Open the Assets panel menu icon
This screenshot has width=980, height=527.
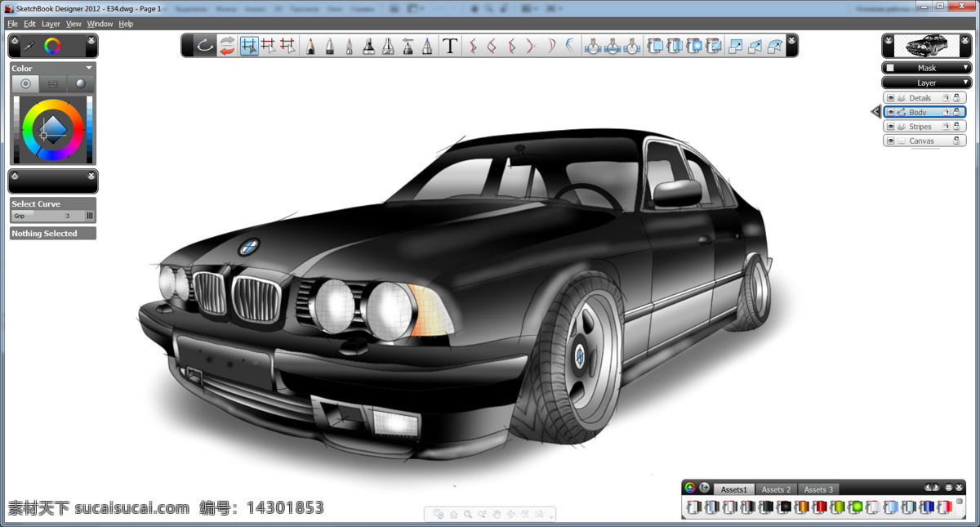[948, 488]
